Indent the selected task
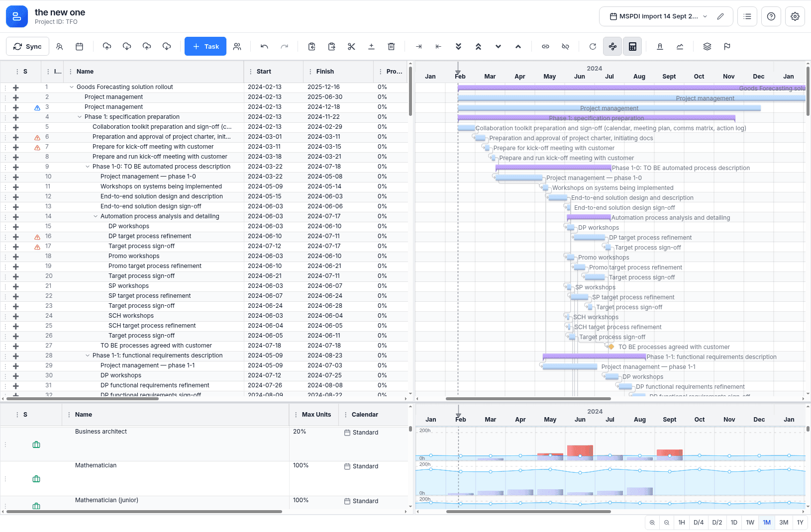This screenshot has width=811, height=532. click(419, 46)
